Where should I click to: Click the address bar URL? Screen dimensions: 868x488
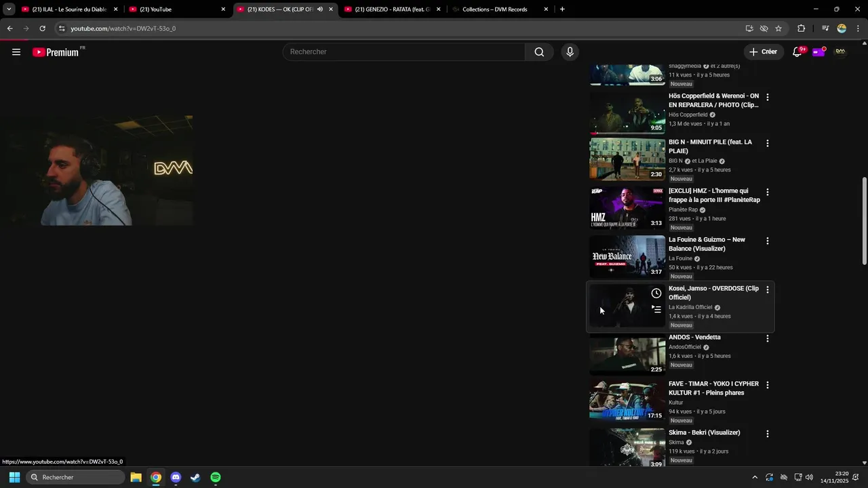coord(123,28)
